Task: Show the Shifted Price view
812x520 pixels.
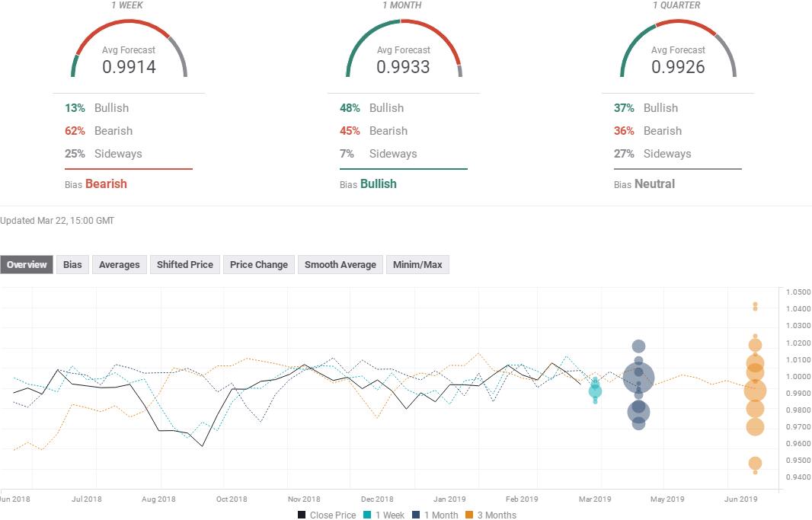Action: 184,265
